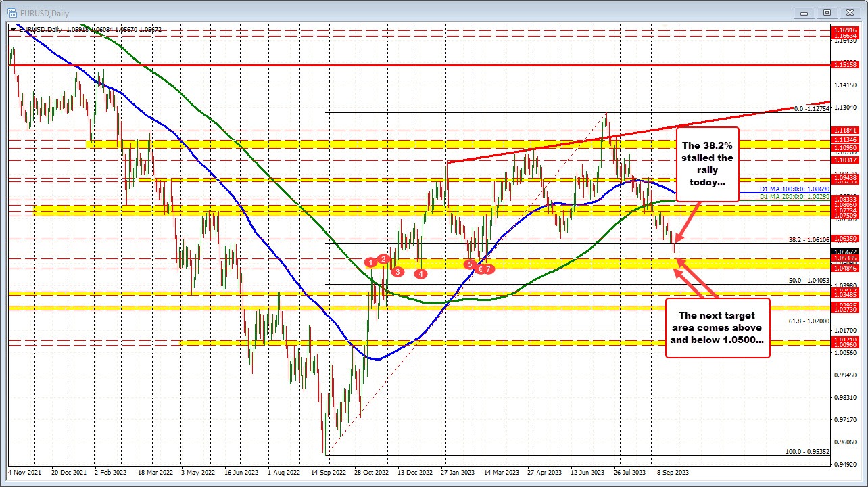Click the numbered marker 5 on the yellow band
Screen dimensions: 868x487
(x=471, y=265)
